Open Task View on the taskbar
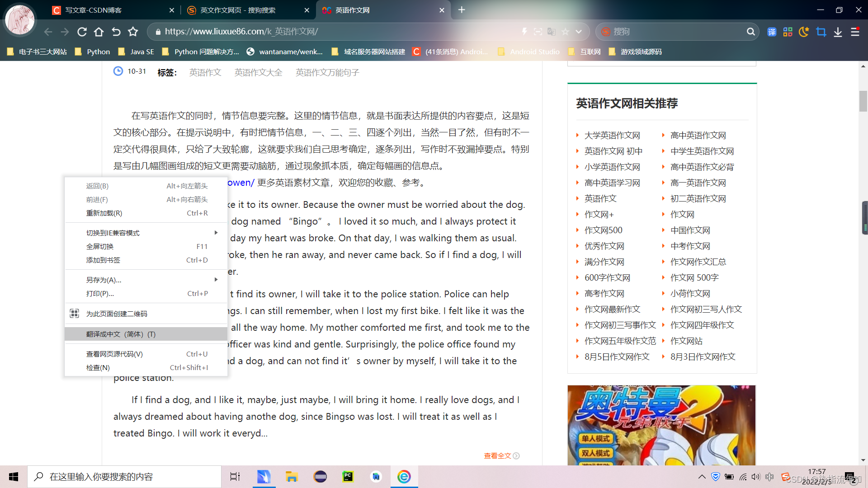 [x=235, y=477]
